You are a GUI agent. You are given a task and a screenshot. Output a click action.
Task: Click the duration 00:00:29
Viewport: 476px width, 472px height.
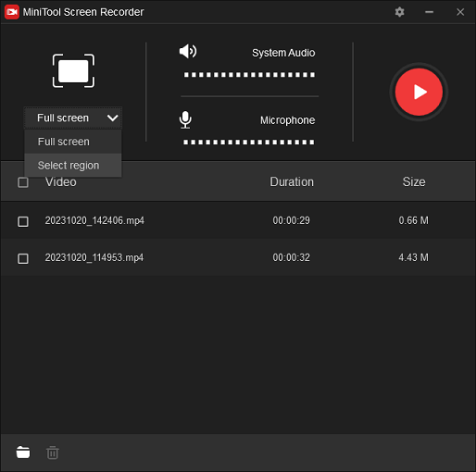point(291,220)
